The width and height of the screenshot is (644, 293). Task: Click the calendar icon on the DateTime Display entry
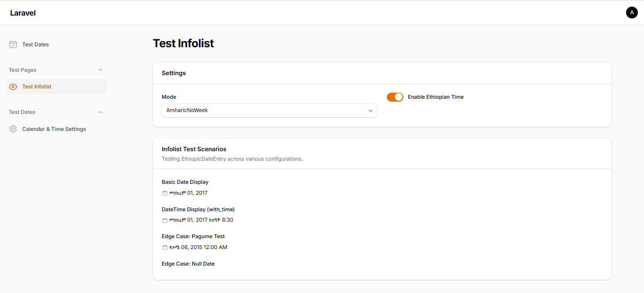click(164, 220)
